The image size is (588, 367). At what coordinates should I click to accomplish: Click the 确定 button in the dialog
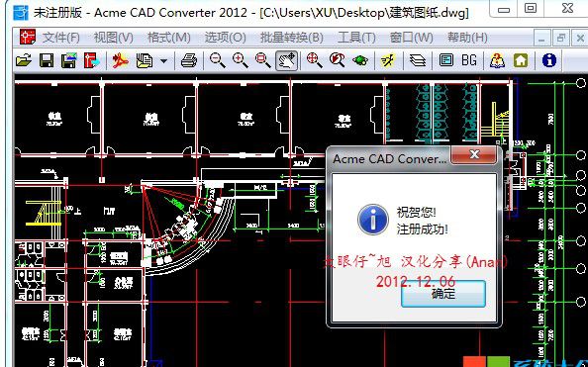pos(443,294)
